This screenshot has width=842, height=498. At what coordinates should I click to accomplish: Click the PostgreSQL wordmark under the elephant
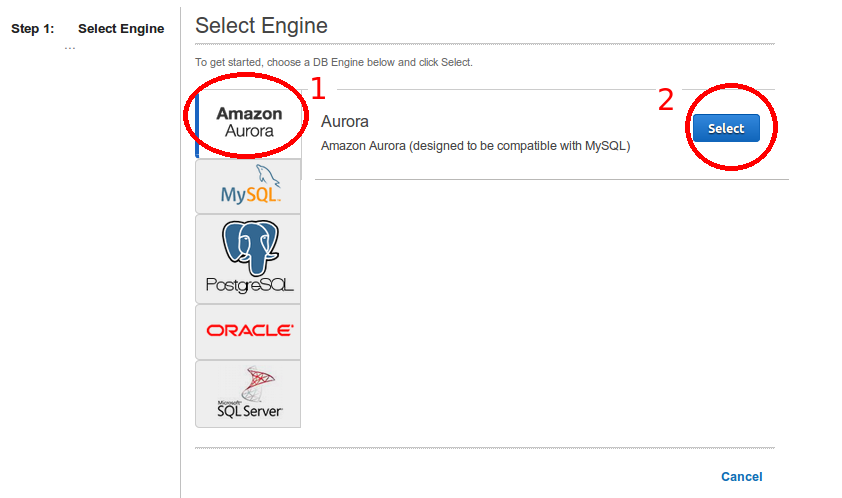coord(249,285)
